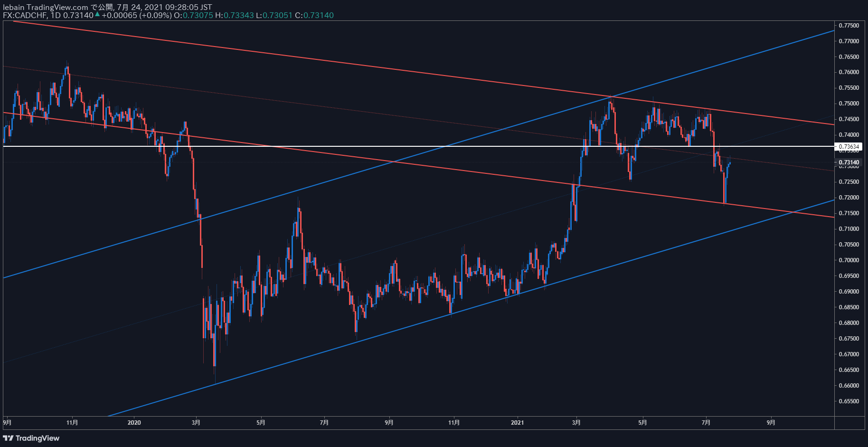
Task: Click the 0.76000 price axis label
Action: (x=849, y=72)
